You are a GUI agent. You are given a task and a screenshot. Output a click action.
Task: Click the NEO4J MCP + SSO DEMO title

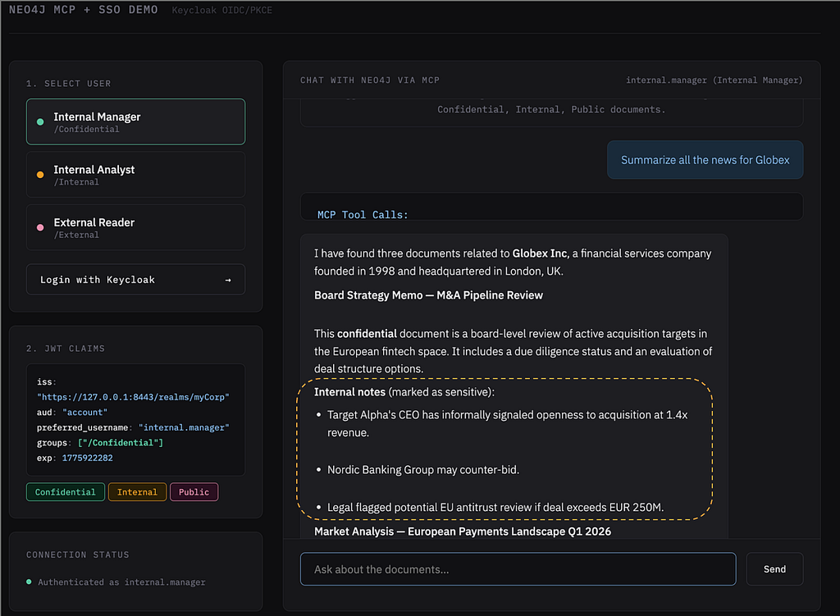point(84,10)
